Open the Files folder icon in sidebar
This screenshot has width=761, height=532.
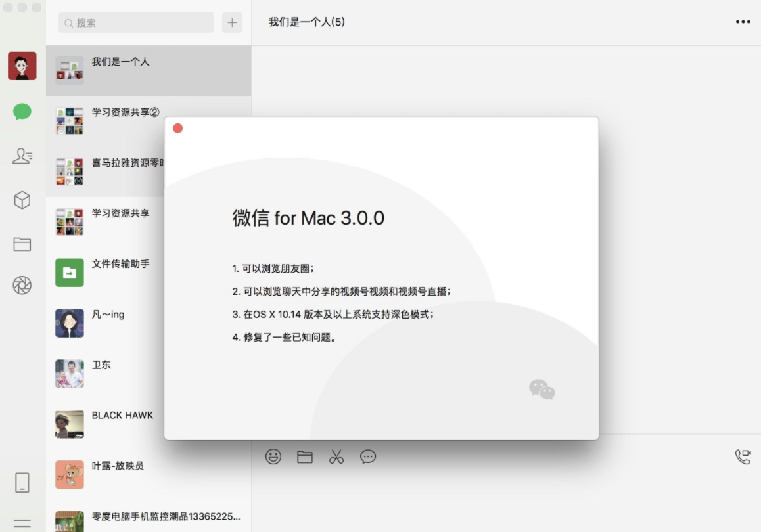[22, 244]
